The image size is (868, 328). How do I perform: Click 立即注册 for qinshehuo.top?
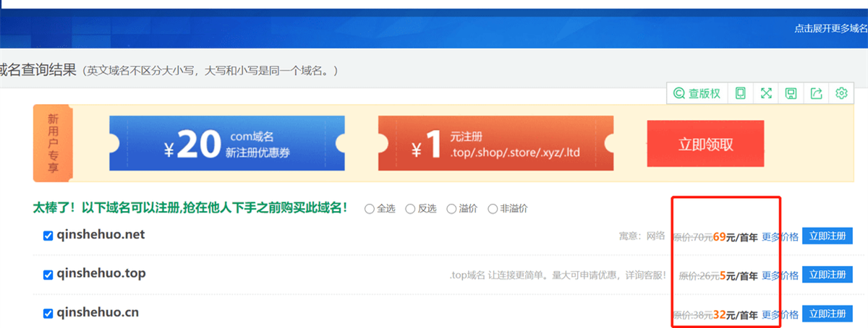pyautogui.click(x=827, y=275)
